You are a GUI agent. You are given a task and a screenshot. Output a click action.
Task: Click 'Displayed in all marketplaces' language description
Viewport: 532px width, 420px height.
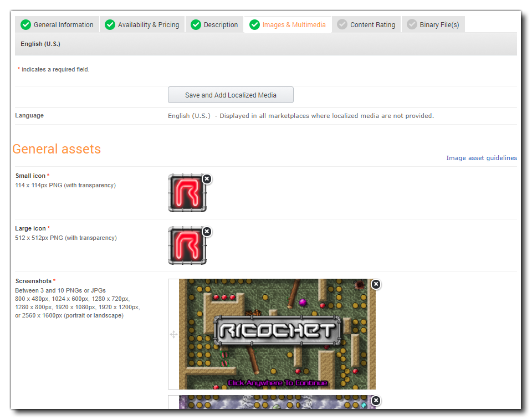pos(327,116)
